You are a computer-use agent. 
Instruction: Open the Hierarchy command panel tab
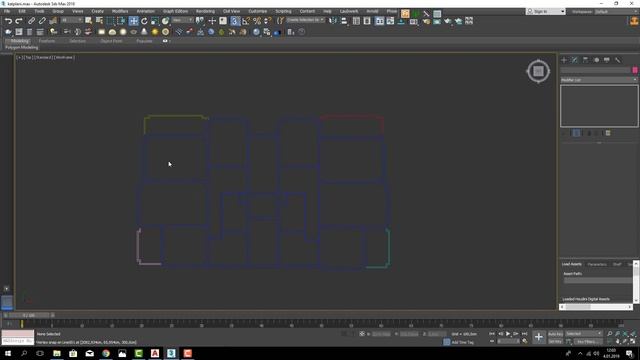point(585,60)
